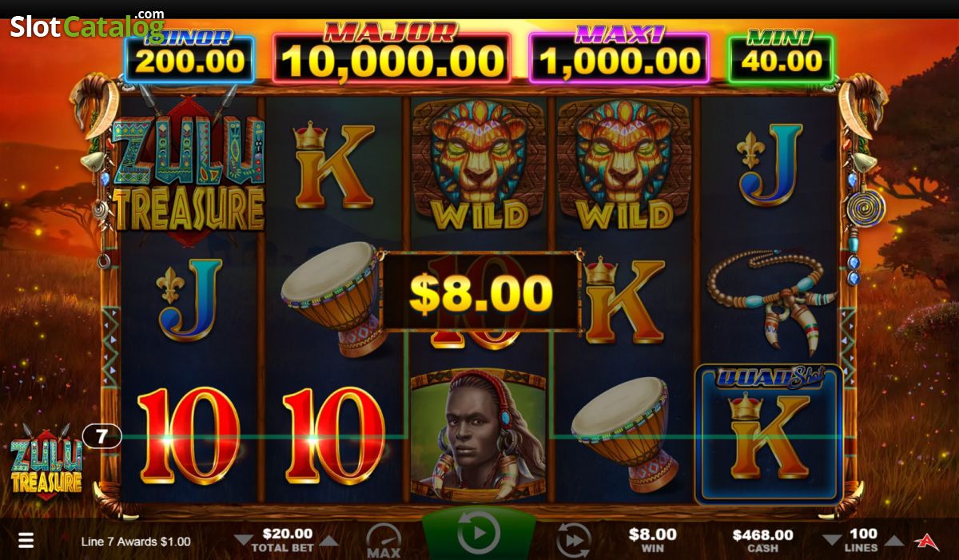The height and width of the screenshot is (560, 959).
Task: Click the Zulu warrior symbol
Action: [x=479, y=435]
